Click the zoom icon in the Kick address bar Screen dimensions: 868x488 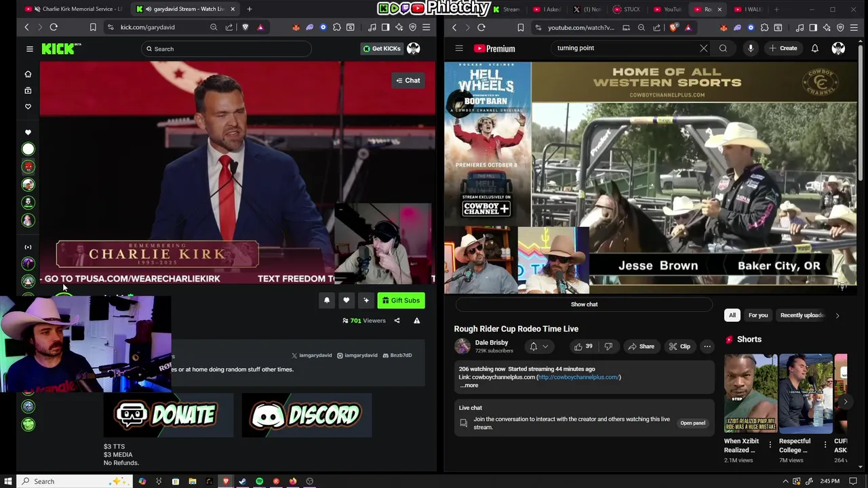(214, 27)
